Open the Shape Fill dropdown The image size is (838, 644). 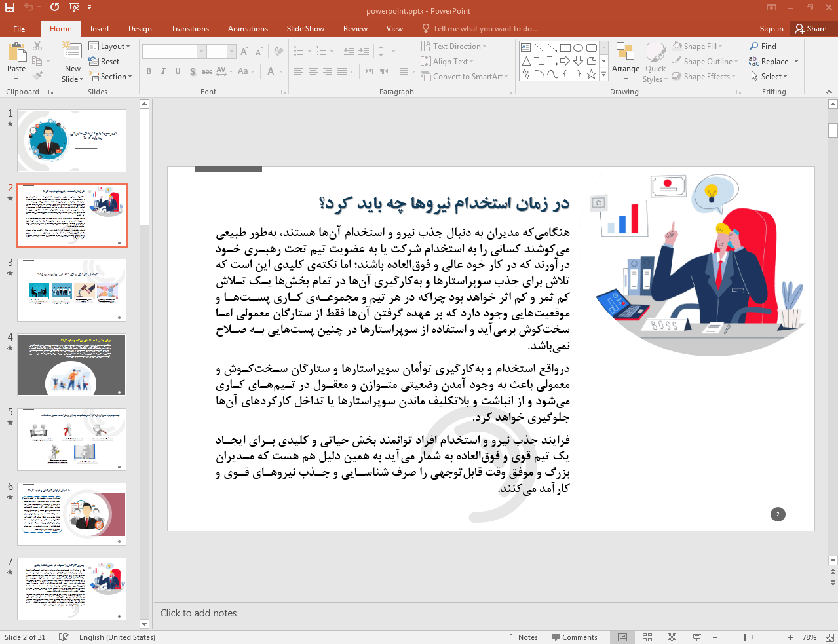699,47
